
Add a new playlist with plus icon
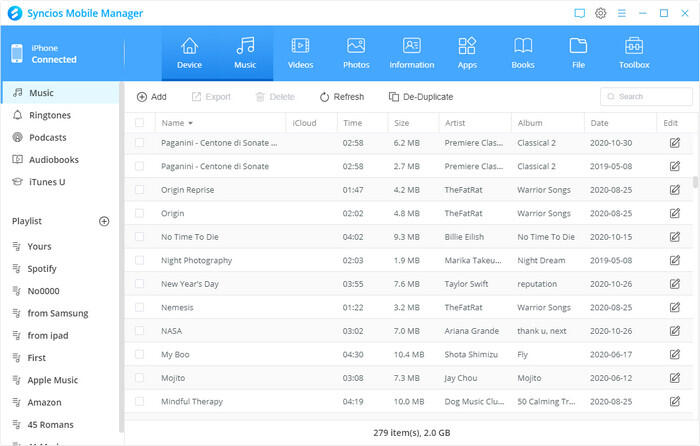[104, 221]
